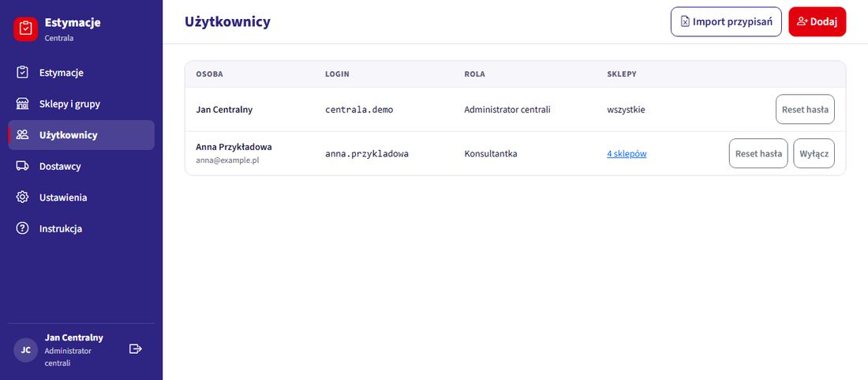Click the OSOBA column header

click(209, 73)
